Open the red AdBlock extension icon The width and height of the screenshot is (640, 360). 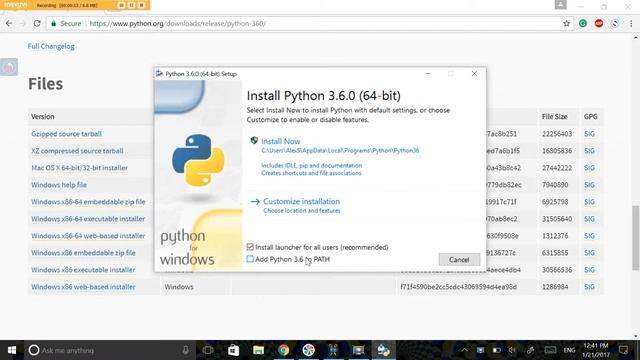tap(599, 24)
